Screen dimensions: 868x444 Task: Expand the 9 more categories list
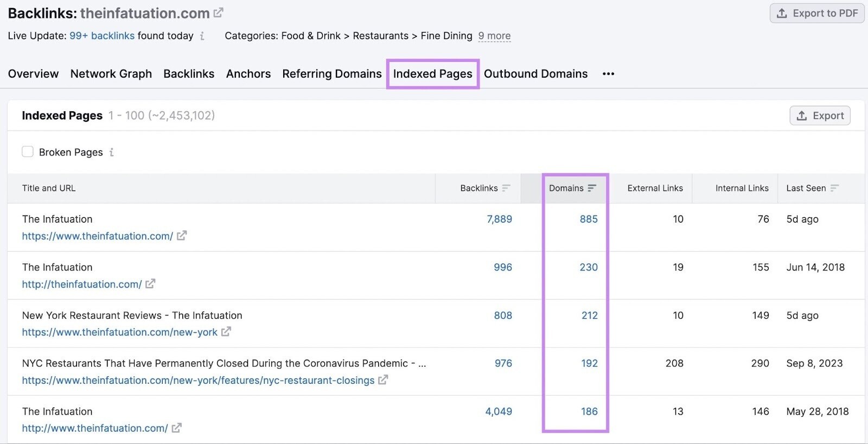click(x=494, y=36)
